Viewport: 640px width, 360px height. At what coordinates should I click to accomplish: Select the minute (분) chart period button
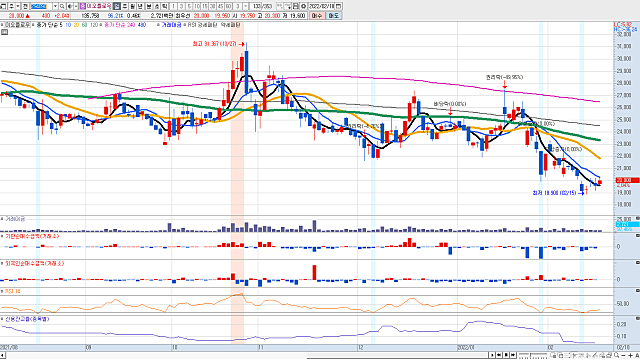[149, 7]
